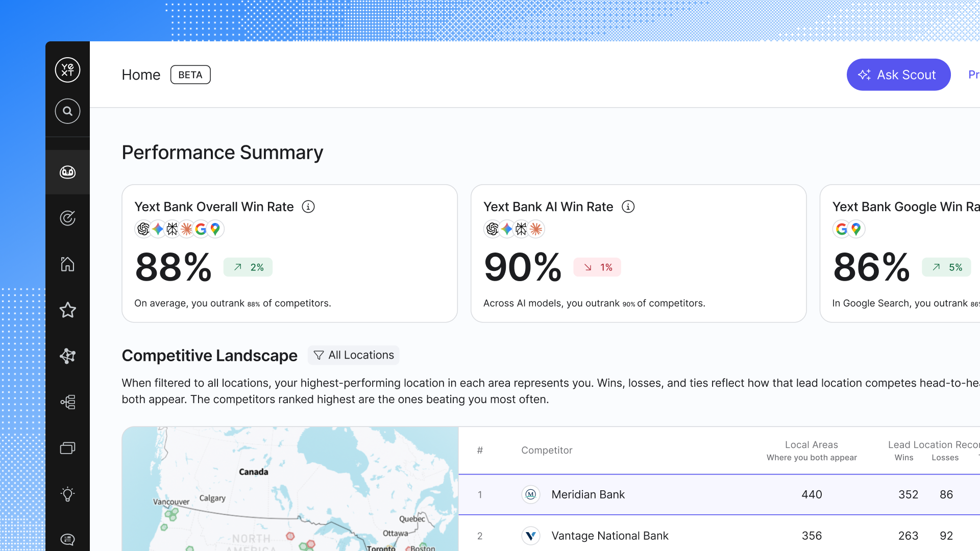
Task: Click Vantage National Bank's 356 value
Action: (812, 536)
